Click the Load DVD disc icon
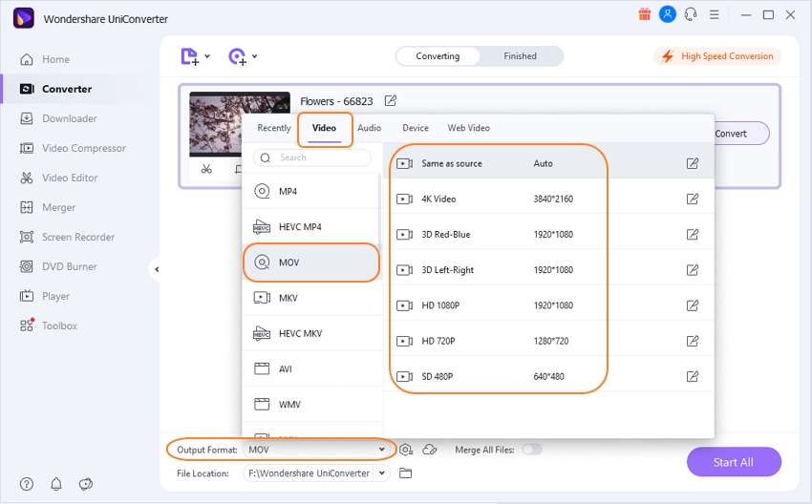 point(237,56)
